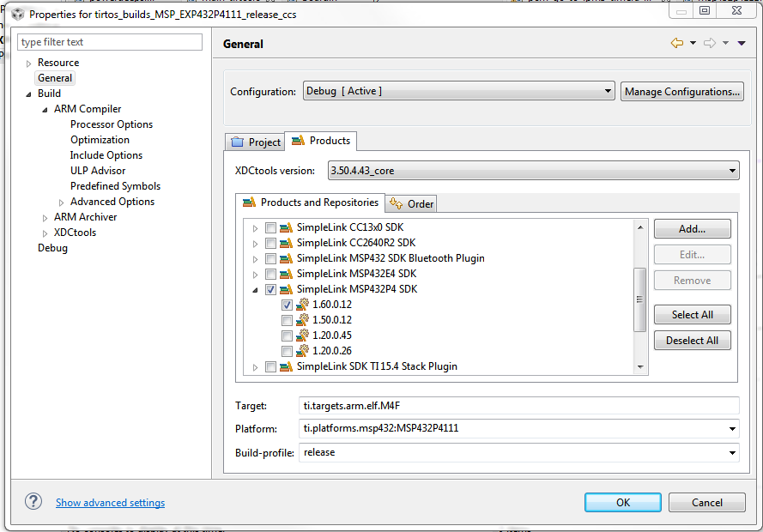763x532 pixels.
Task: Open Predefined Symbols page
Action: pos(115,185)
